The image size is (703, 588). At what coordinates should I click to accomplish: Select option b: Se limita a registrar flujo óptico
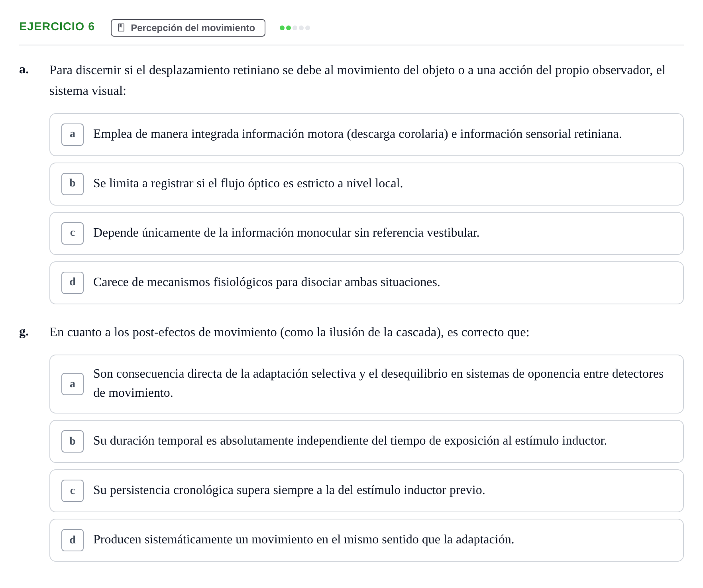(x=366, y=184)
